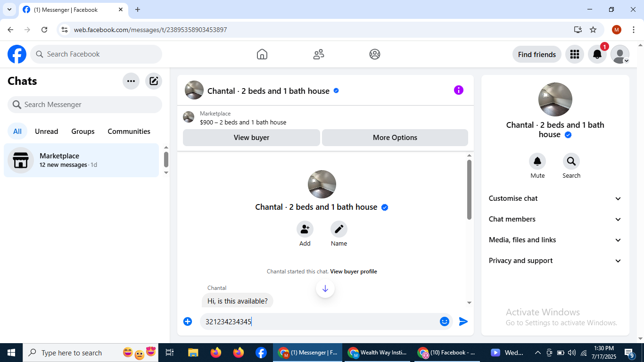644x362 pixels.
Task: Go back using the browser arrow
Action: pyautogui.click(x=10, y=30)
